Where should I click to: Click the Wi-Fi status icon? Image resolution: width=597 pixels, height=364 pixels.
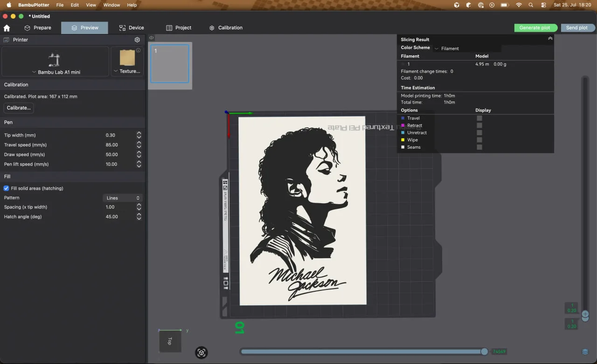pyautogui.click(x=519, y=5)
